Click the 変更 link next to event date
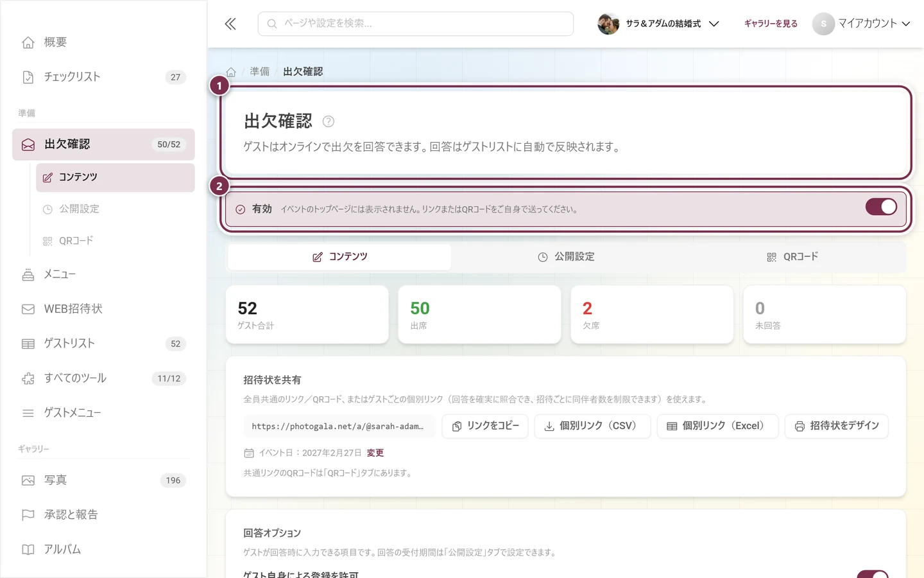 click(375, 453)
